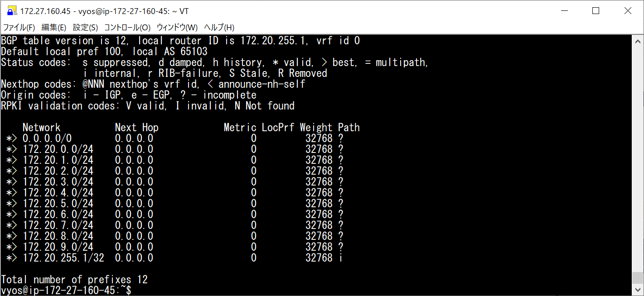Click the Network column header

point(41,128)
